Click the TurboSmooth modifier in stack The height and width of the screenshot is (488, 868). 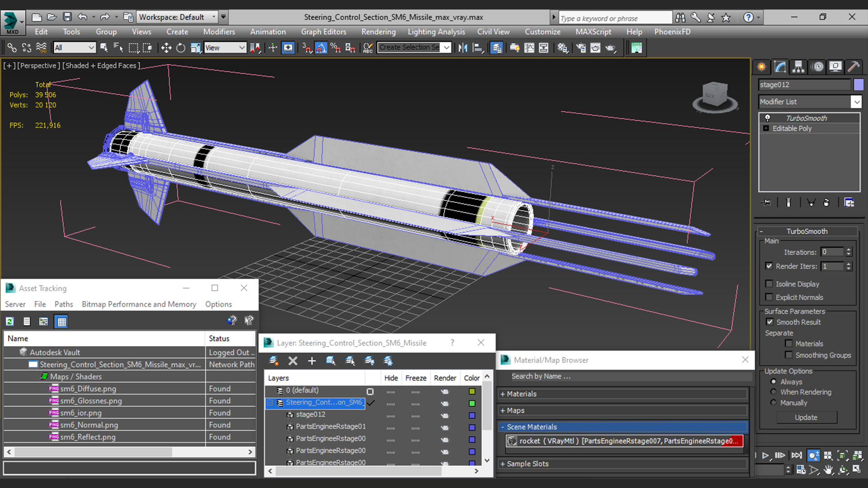(806, 117)
